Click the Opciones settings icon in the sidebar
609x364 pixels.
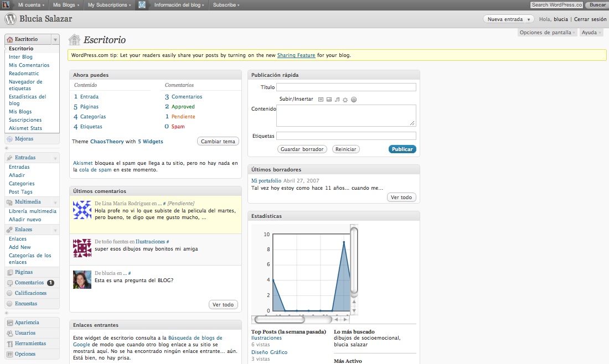coord(10,354)
